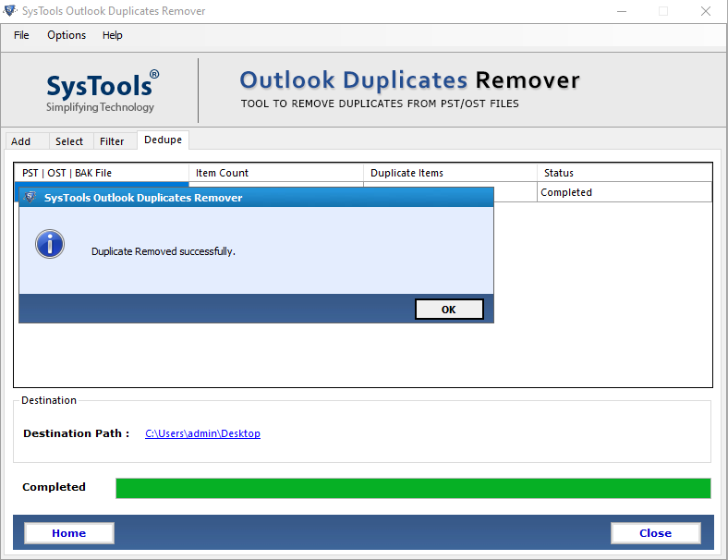Click the green completed progress bar
The height and width of the screenshot is (560, 728).
(x=413, y=488)
